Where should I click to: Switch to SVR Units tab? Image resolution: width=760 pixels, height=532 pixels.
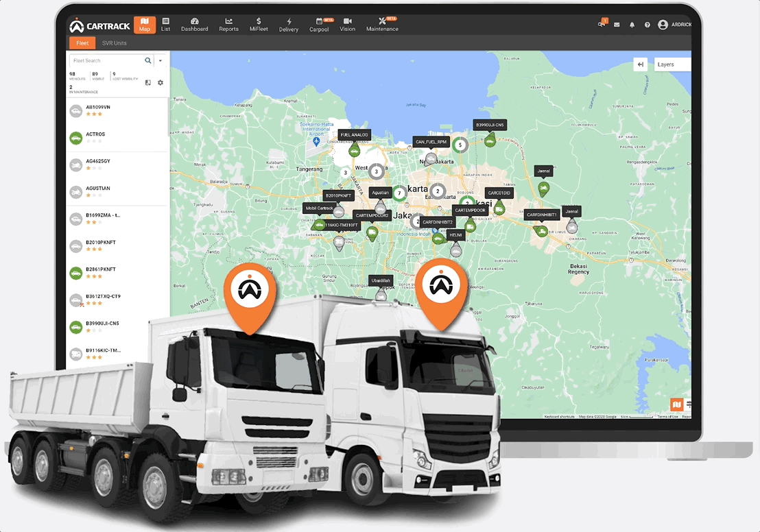coord(115,43)
